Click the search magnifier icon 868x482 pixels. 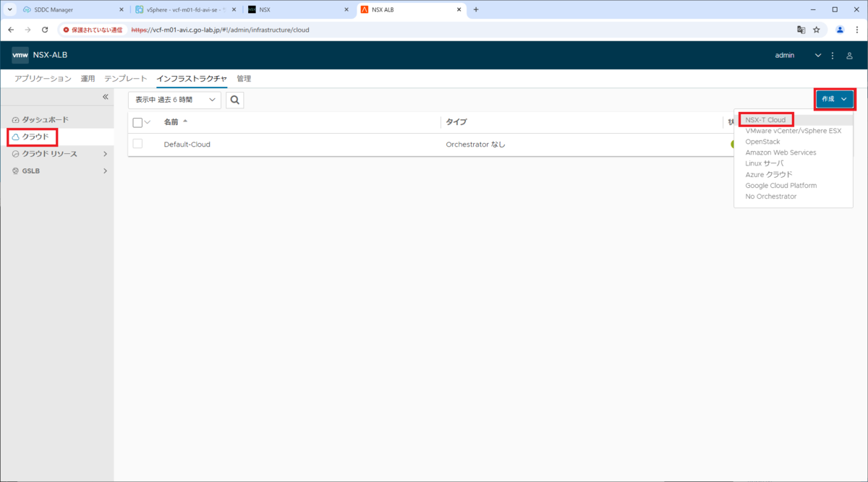pos(234,100)
